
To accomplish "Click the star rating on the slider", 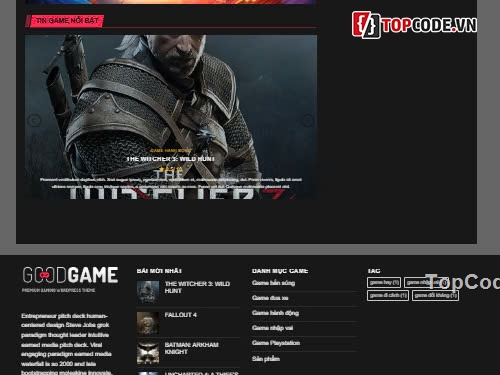I will [x=170, y=169].
